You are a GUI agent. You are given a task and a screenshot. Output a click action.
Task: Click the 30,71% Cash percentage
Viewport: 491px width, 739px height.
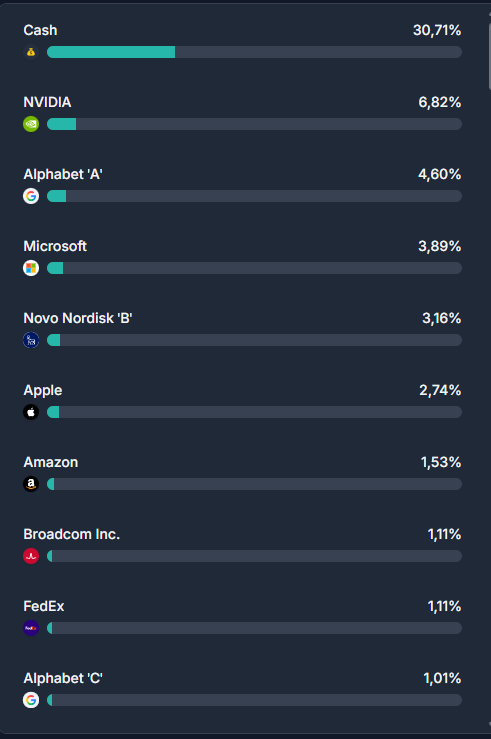click(437, 30)
